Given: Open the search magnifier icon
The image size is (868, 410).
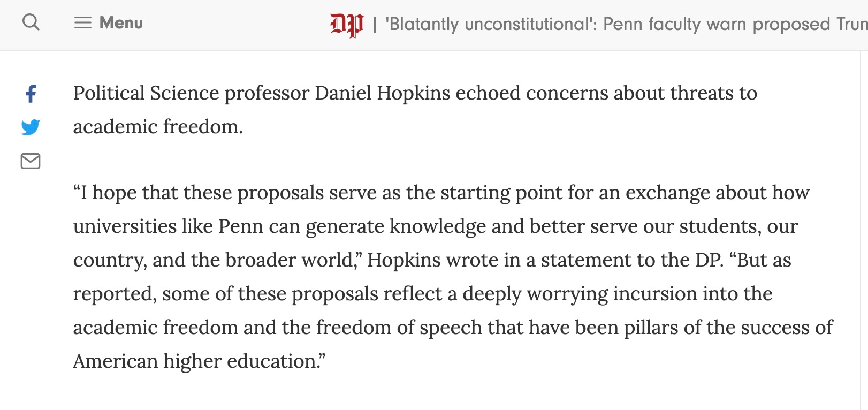Looking at the screenshot, I should tap(31, 22).
